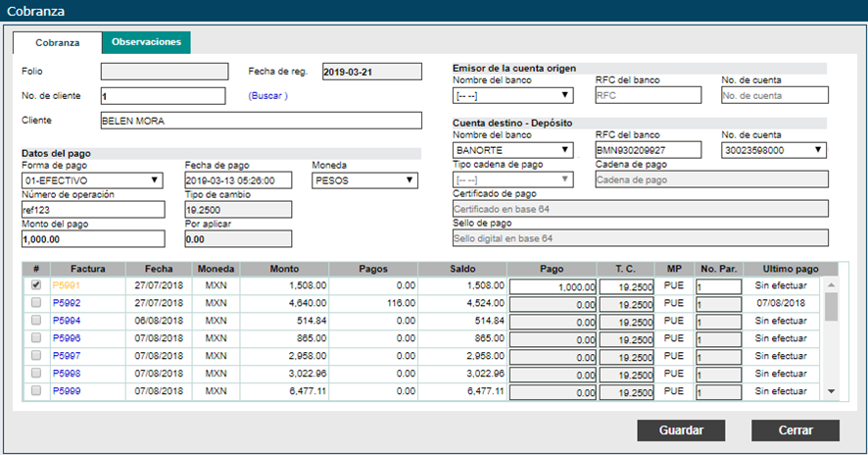
Task: Expand the Moneda dropdown showing PESOS
Action: [365, 180]
